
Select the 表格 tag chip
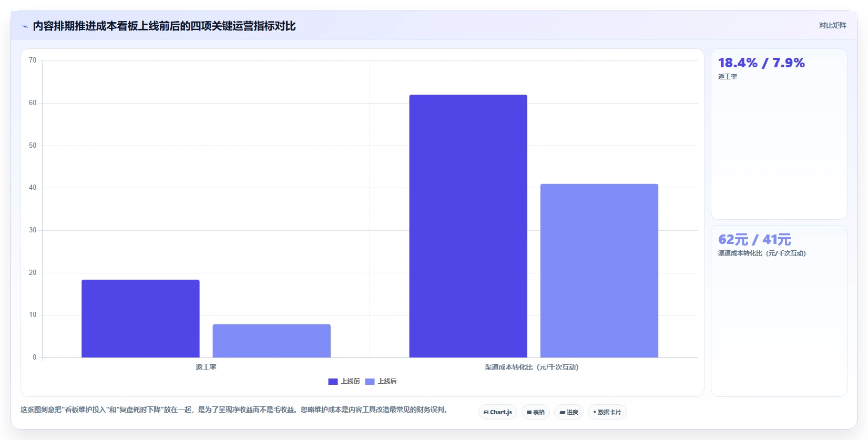click(536, 412)
